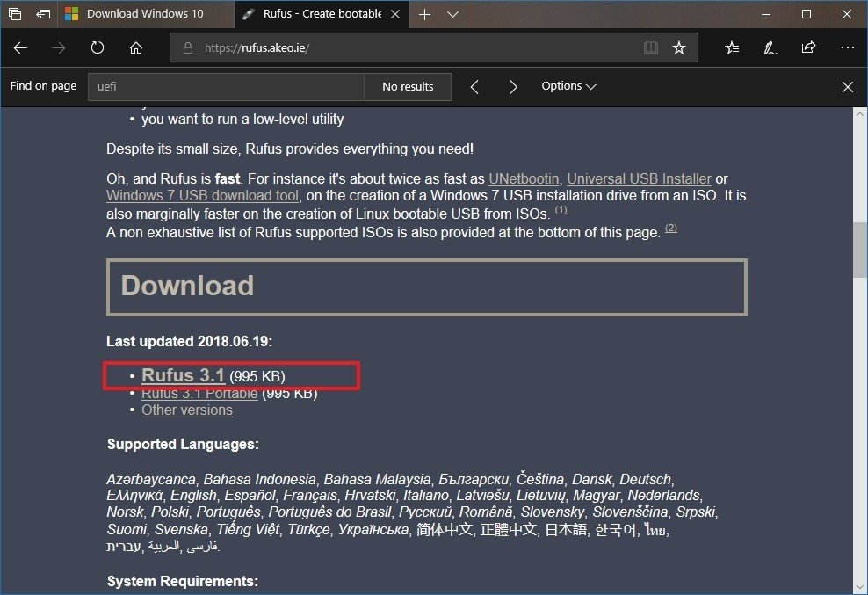This screenshot has width=868, height=595.
Task: Open the UNetbootin link
Action: pos(524,179)
